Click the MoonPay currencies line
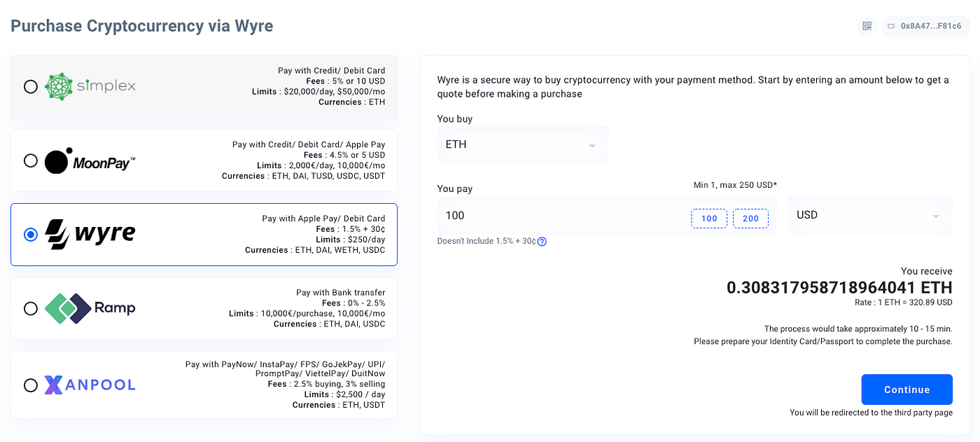The width and height of the screenshot is (980, 442). click(x=303, y=176)
